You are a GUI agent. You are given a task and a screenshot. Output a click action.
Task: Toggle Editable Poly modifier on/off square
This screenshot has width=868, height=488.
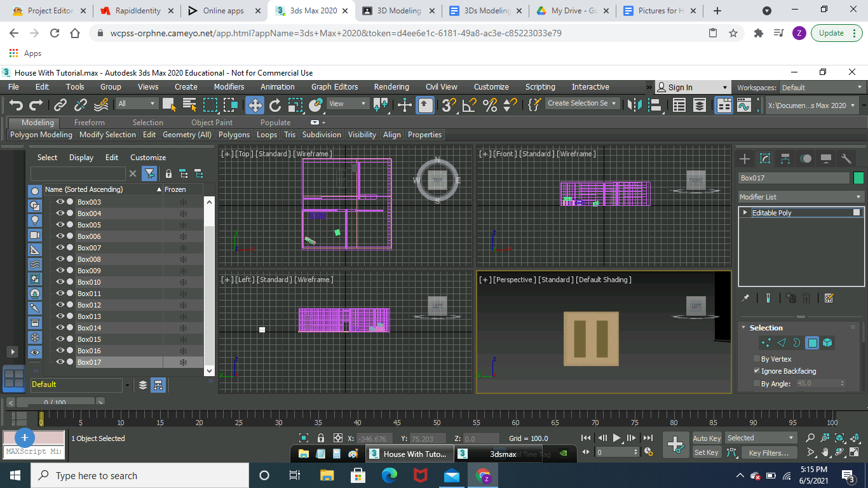point(857,213)
